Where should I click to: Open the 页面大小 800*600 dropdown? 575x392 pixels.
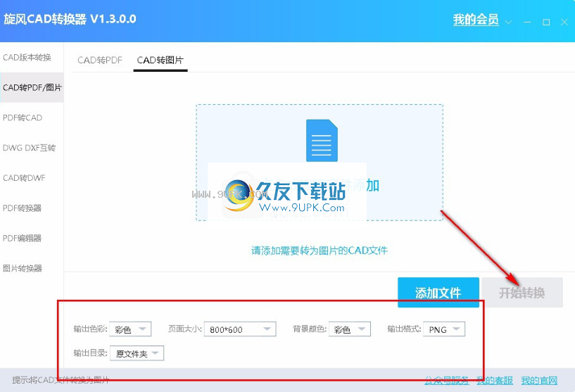coord(240,329)
